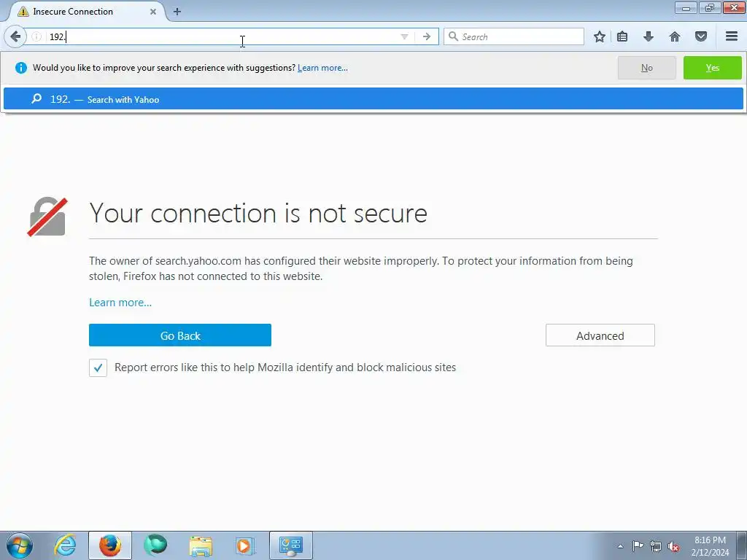
Task: Show hidden tray icons arrow
Action: 620,546
